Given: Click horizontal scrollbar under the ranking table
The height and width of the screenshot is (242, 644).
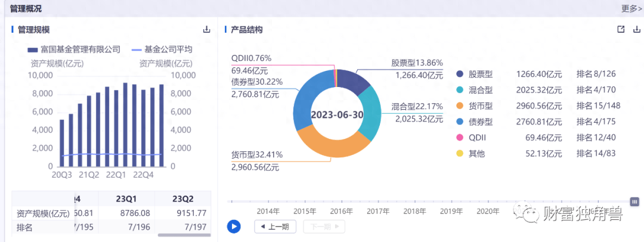Looking at the screenshot, I should point(184,235).
